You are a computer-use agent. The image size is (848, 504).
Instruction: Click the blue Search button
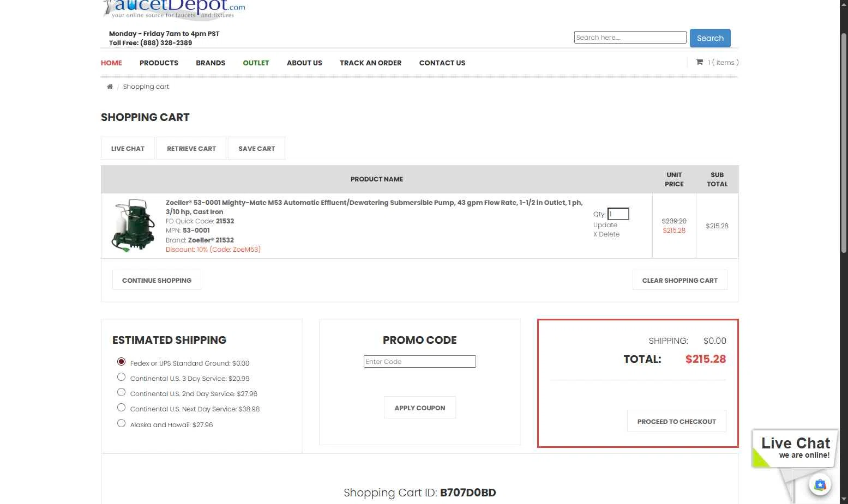point(710,38)
